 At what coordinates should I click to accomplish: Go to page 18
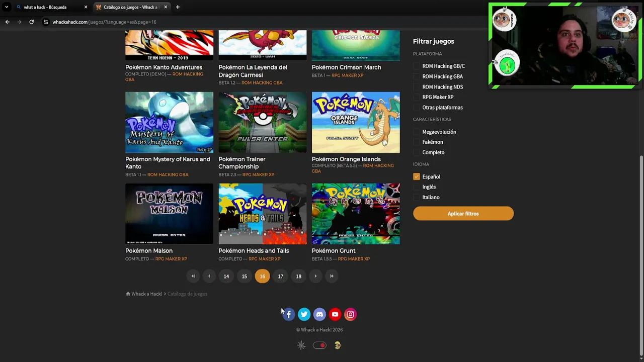[299, 276]
